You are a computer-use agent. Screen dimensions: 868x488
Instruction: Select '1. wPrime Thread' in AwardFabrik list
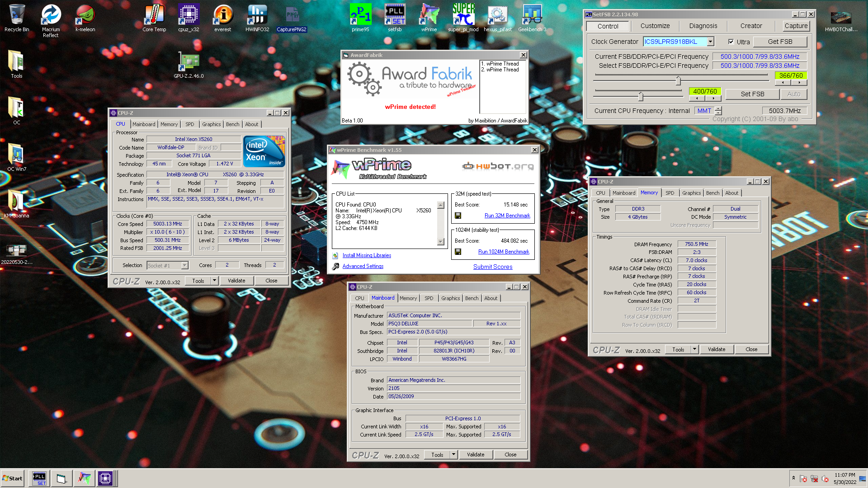click(500, 64)
